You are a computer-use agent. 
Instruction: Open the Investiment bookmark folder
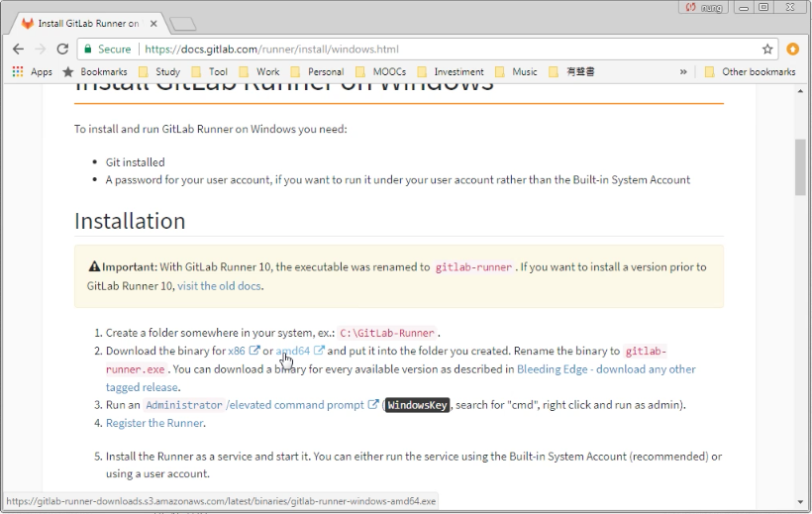[x=451, y=71]
